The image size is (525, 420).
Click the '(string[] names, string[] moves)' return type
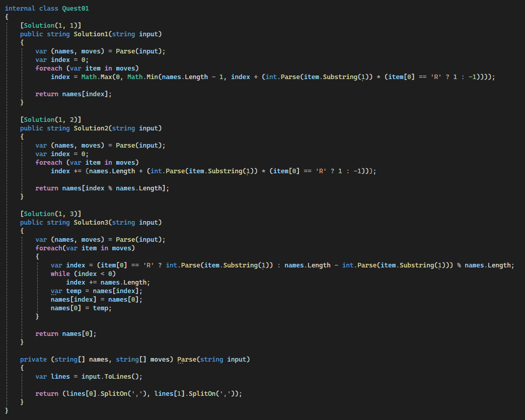click(x=112, y=360)
